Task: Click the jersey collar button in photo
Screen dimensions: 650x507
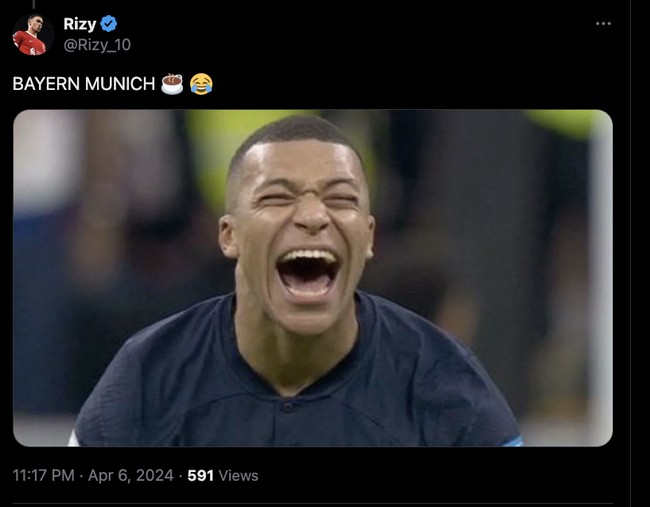Action: click(288, 407)
